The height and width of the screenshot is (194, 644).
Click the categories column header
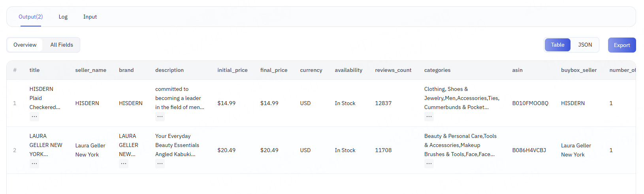click(x=437, y=70)
